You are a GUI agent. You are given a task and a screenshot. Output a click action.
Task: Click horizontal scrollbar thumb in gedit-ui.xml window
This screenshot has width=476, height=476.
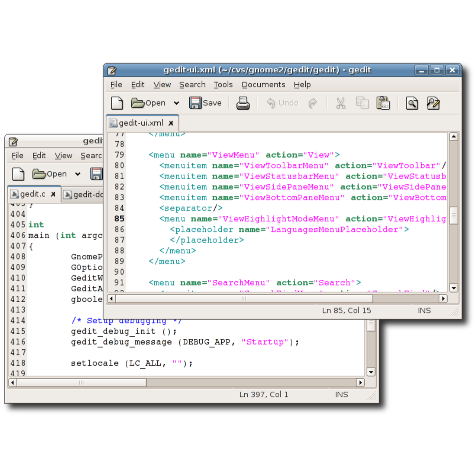[244, 299]
